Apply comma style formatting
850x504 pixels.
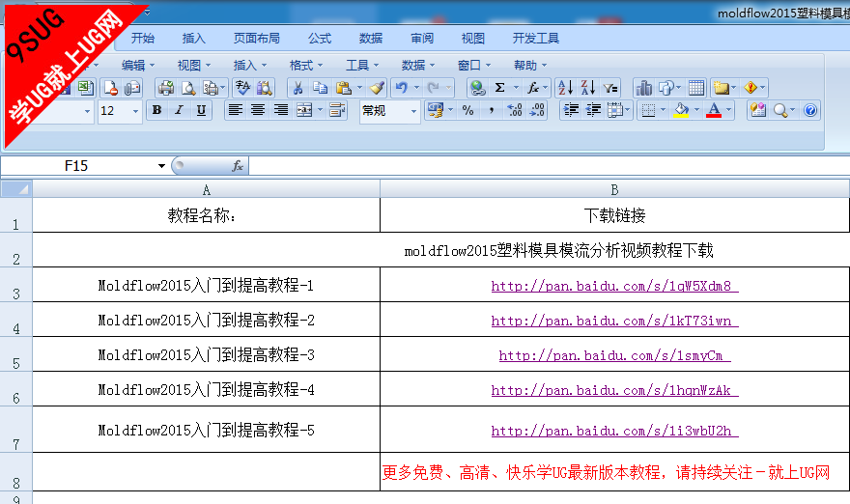tap(491, 111)
